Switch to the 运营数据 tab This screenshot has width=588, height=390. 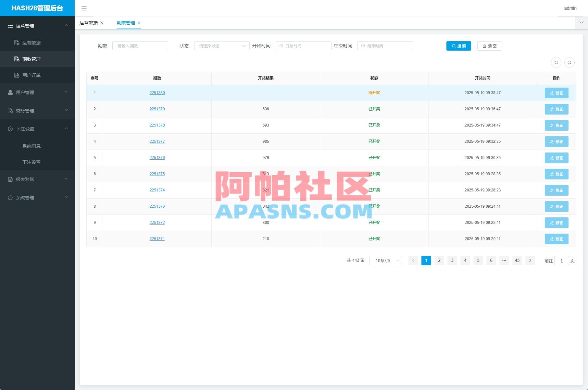click(89, 23)
